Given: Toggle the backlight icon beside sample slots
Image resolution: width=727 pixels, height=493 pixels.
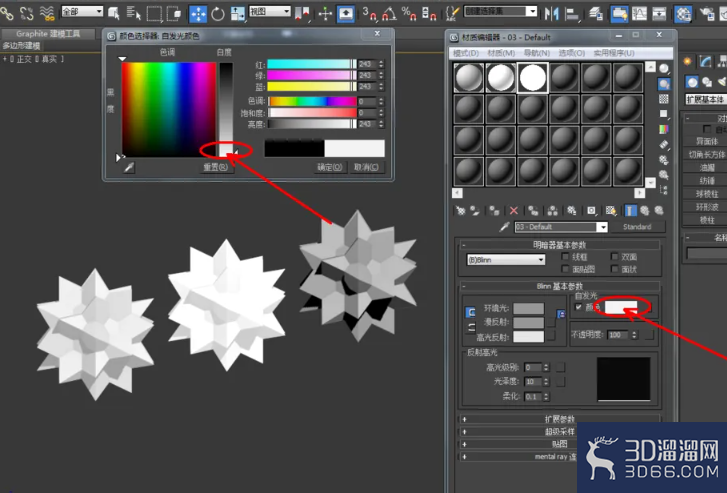Looking at the screenshot, I should click(x=664, y=84).
